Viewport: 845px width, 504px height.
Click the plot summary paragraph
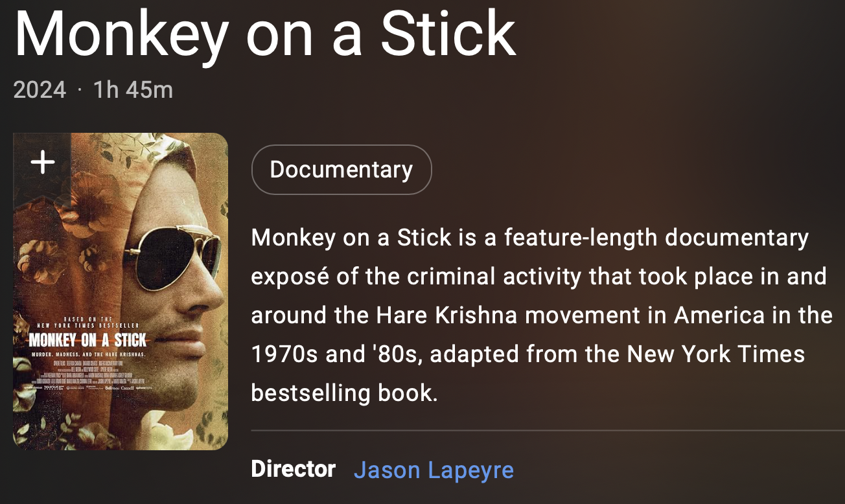point(542,315)
